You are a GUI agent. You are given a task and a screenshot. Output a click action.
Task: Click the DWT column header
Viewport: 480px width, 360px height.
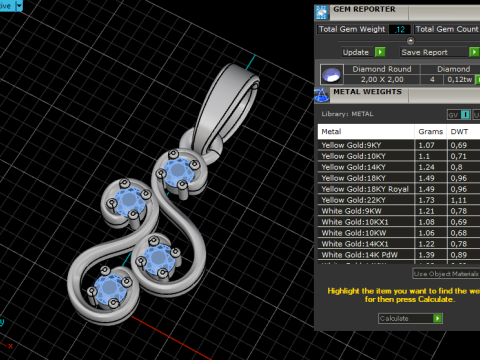(464, 132)
